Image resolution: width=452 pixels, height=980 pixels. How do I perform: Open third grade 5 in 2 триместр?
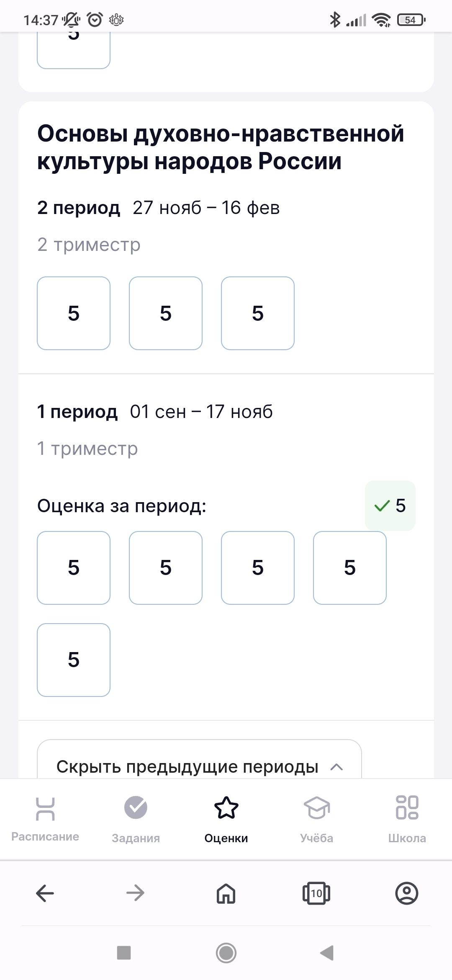click(258, 313)
